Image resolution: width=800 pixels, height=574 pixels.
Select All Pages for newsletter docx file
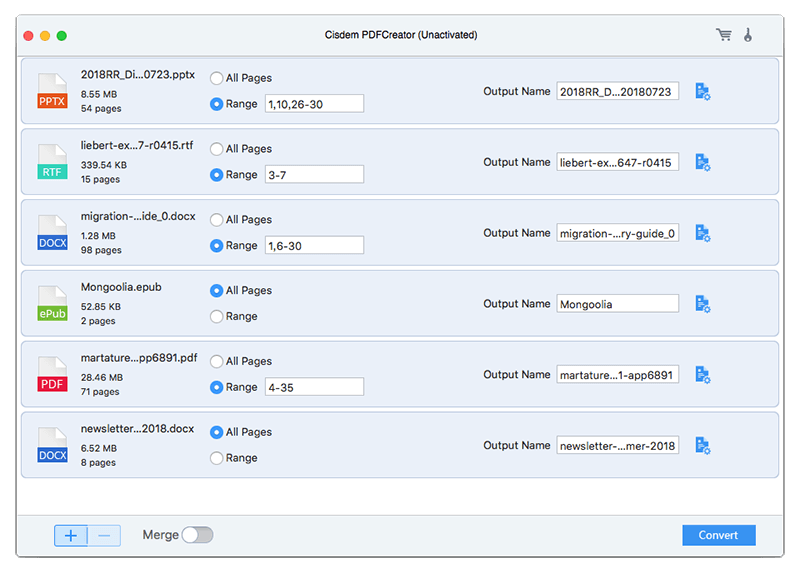pyautogui.click(x=216, y=433)
